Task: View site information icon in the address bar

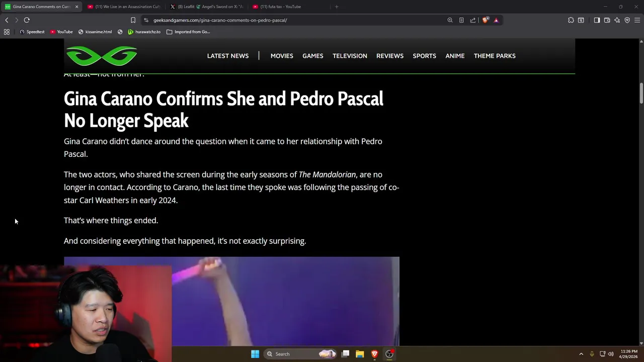Action: [146, 20]
